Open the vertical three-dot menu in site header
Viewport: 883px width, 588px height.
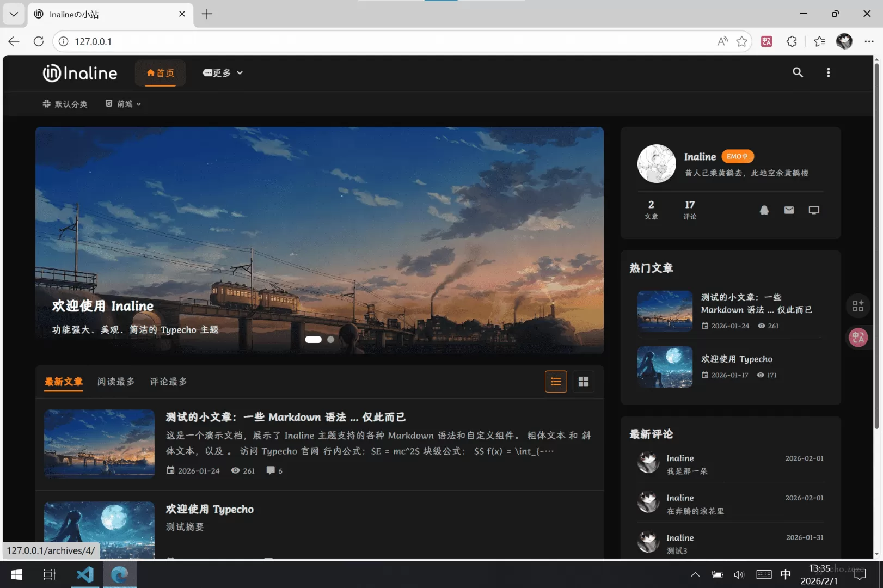[x=828, y=72]
